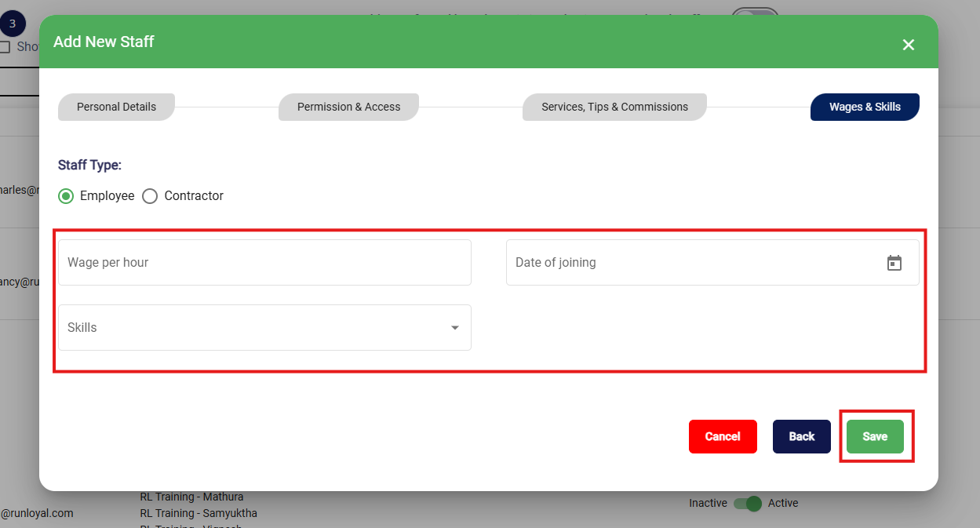Toggle the Inactive/Active switch in background list

pyautogui.click(x=748, y=504)
